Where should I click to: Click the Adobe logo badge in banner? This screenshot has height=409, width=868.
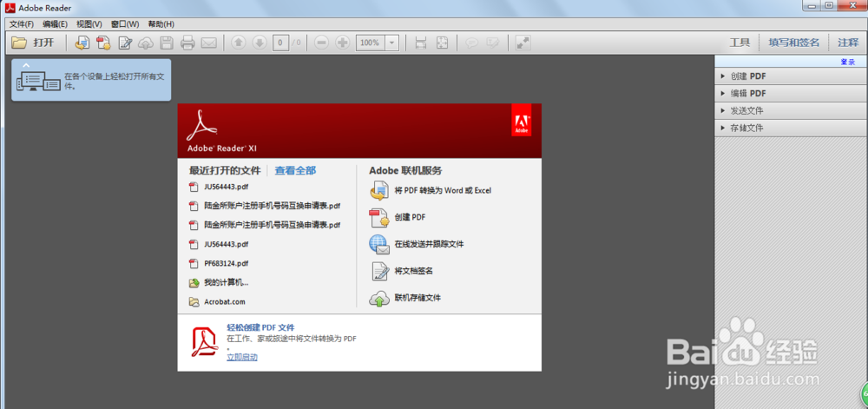click(x=522, y=120)
